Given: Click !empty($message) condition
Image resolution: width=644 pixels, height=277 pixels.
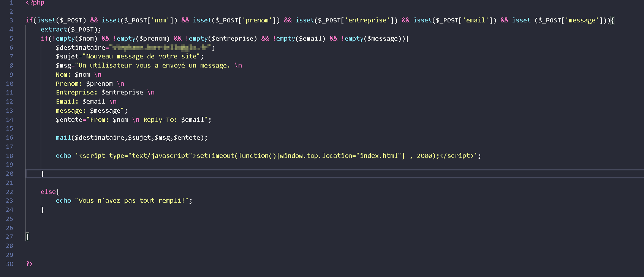Looking at the screenshot, I should tap(371, 39).
